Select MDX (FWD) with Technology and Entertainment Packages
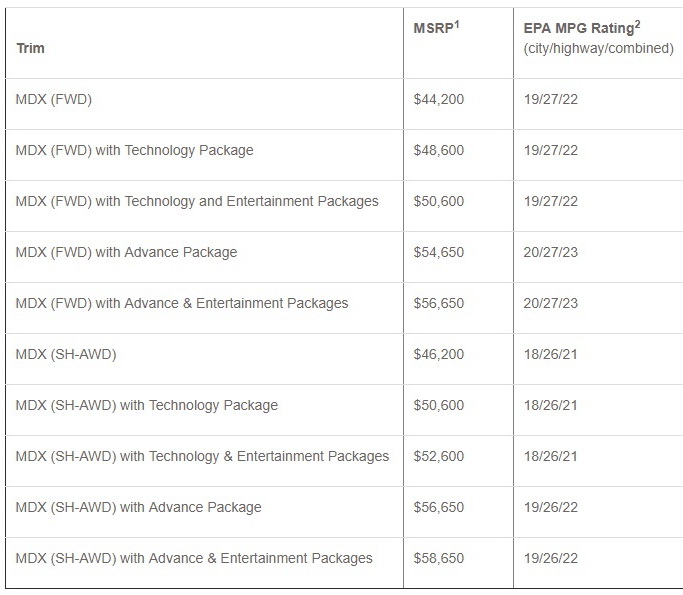 point(197,201)
